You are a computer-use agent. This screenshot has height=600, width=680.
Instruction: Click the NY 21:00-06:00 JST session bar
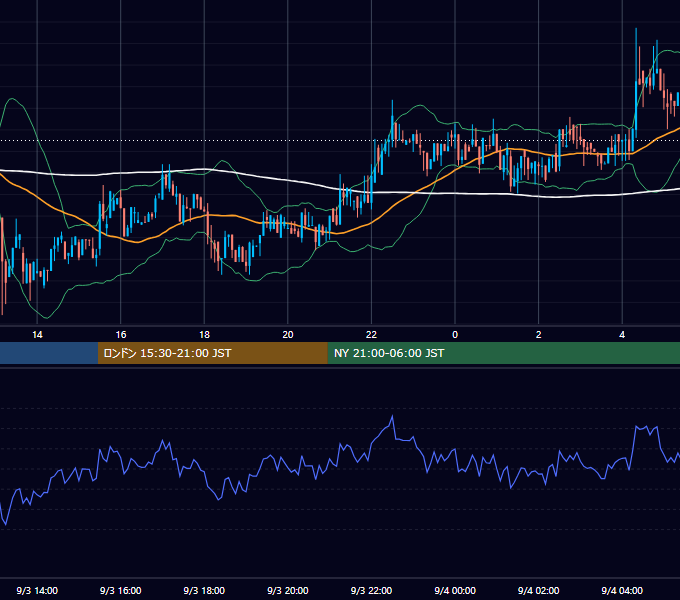(x=503, y=353)
